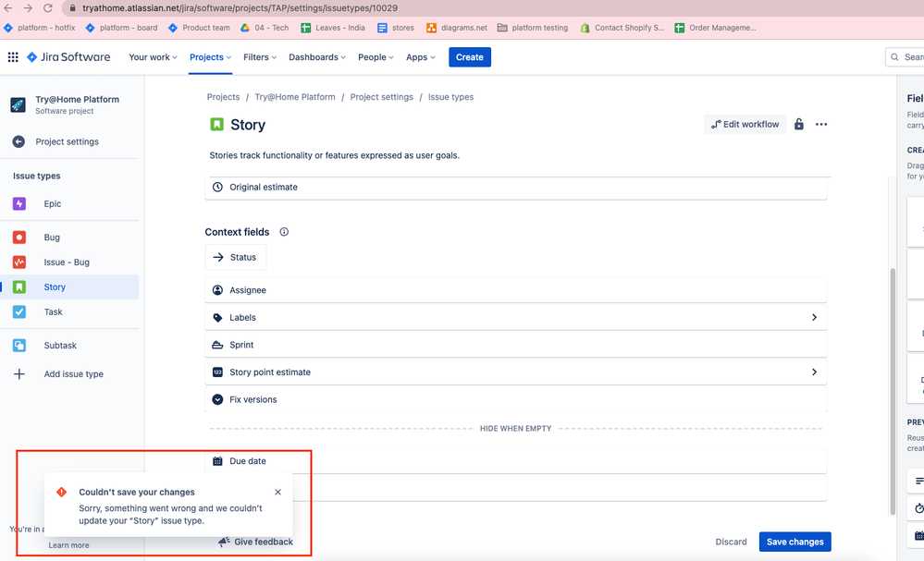The height and width of the screenshot is (561, 924).
Task: Select the Epic lightning icon
Action: [x=19, y=203]
